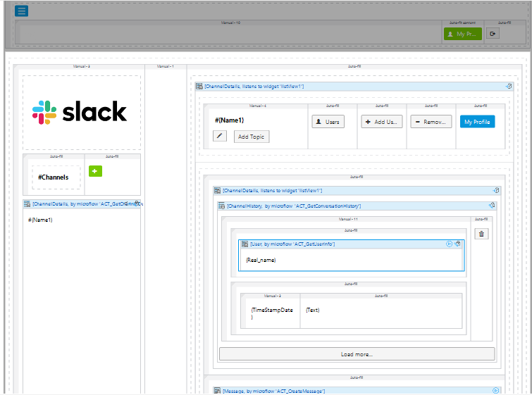The width and height of the screenshot is (532, 395).
Task: Click data view icon of inner ChannelDetails header above ChannelHistory
Action: click(218, 191)
